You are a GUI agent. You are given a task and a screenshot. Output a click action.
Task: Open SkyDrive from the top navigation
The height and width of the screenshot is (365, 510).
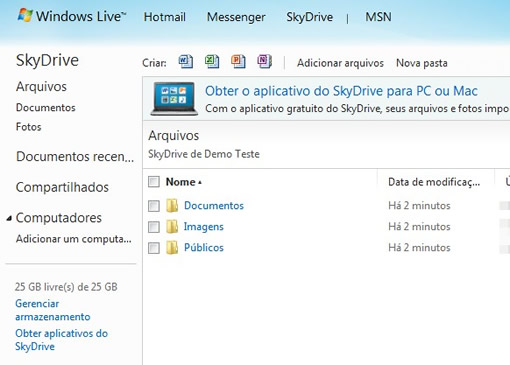(310, 17)
